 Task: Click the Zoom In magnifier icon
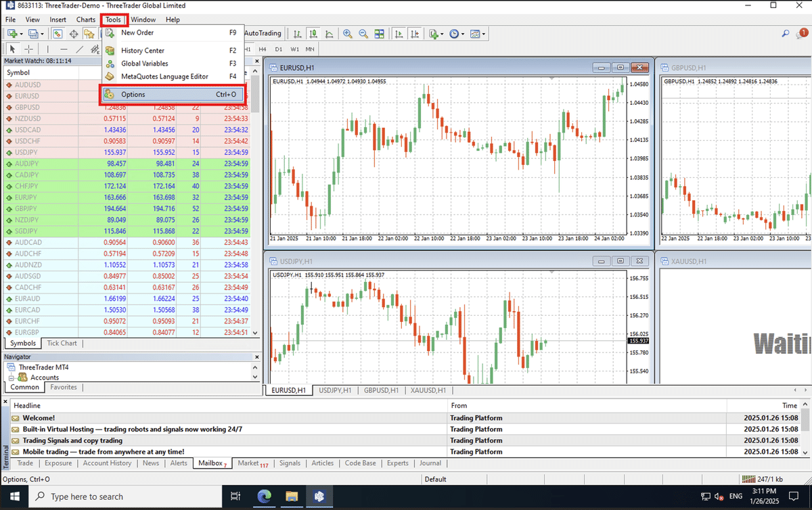[x=347, y=33]
